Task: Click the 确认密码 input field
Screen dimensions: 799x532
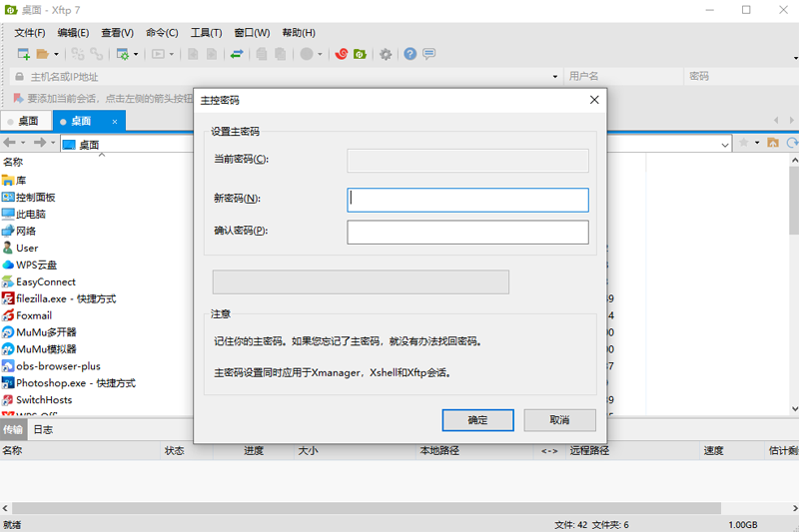Action: point(467,233)
